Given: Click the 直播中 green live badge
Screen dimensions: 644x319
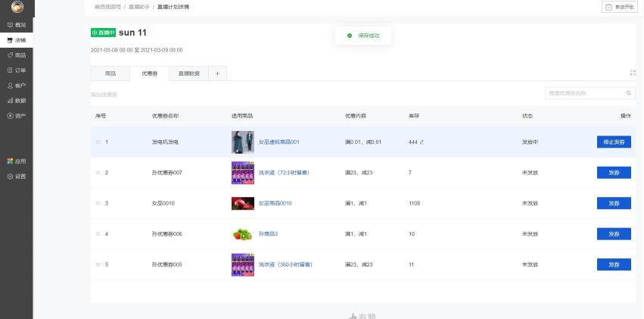Looking at the screenshot, I should 103,33.
